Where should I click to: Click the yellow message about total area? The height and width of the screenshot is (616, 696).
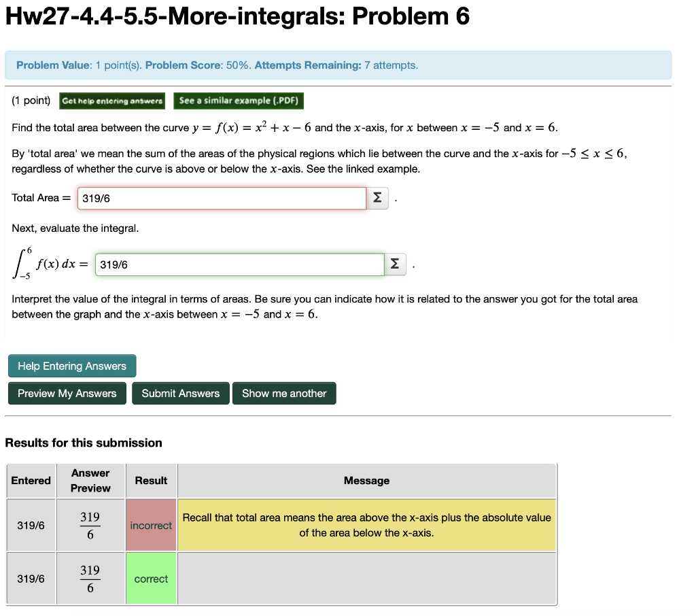[x=366, y=525]
